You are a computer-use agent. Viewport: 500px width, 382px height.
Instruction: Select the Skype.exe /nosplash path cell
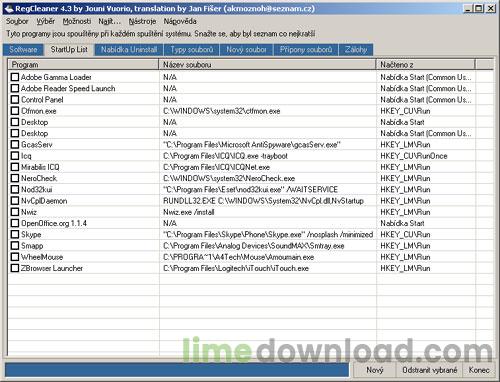click(268, 234)
